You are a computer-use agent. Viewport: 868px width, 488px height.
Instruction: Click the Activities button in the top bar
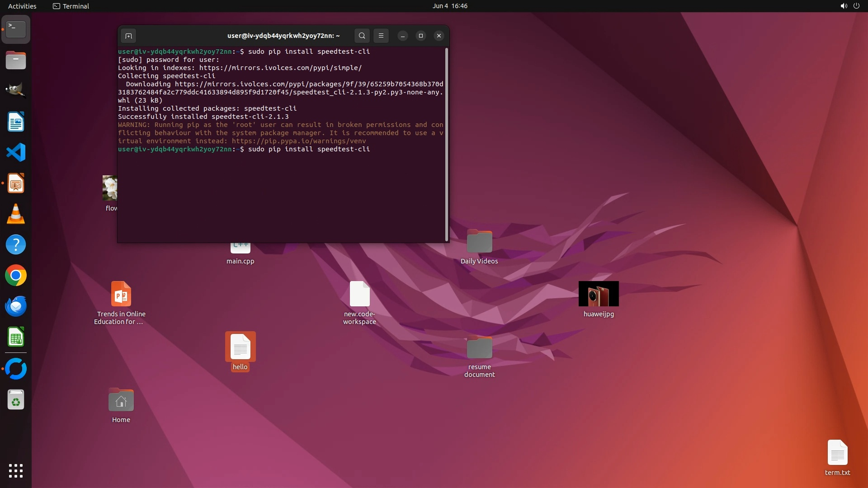click(22, 6)
